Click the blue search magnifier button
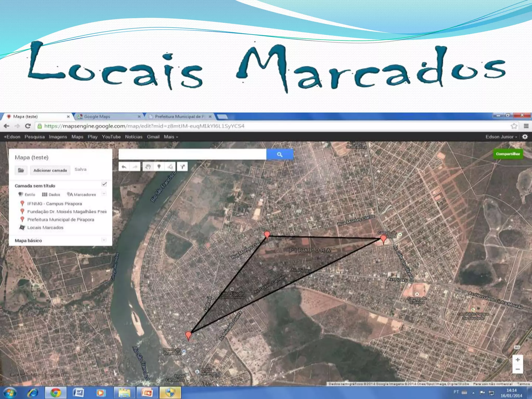The width and height of the screenshot is (532, 399). coord(280,155)
